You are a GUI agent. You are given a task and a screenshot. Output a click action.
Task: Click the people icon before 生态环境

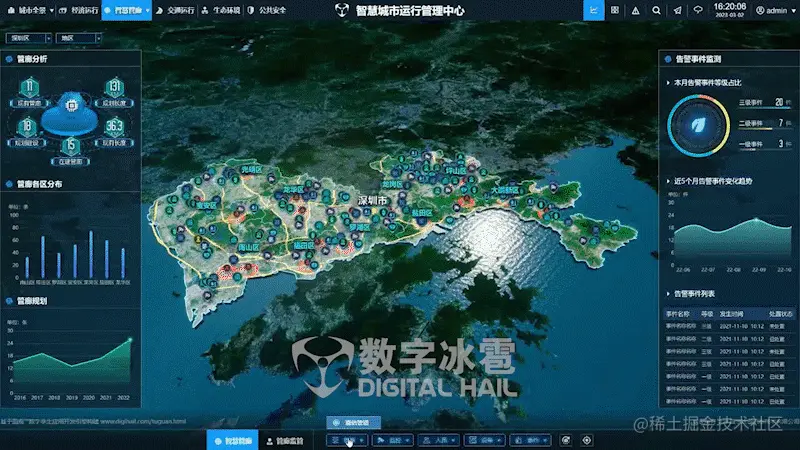click(x=205, y=10)
